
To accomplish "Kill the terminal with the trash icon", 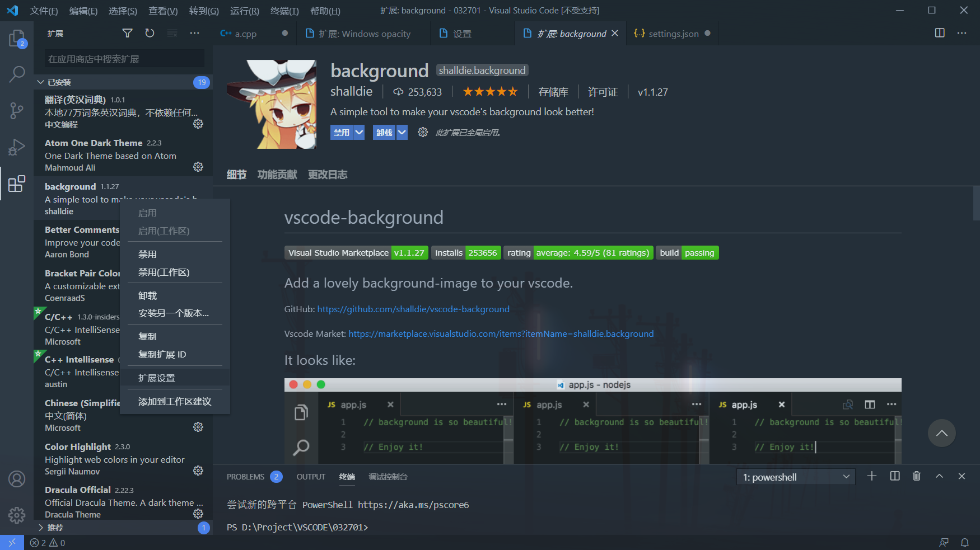I will pos(917,476).
